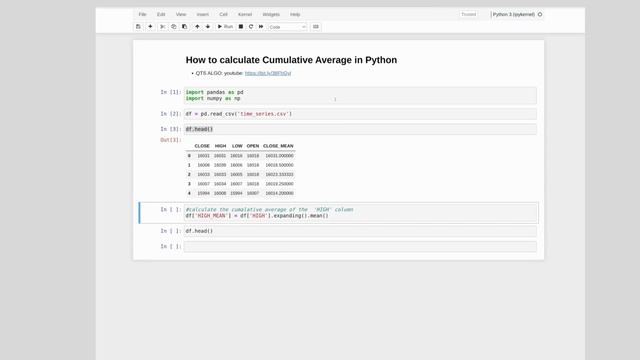Open the cell type Code dropdown
This screenshot has height=360, width=640.
tap(287, 27)
